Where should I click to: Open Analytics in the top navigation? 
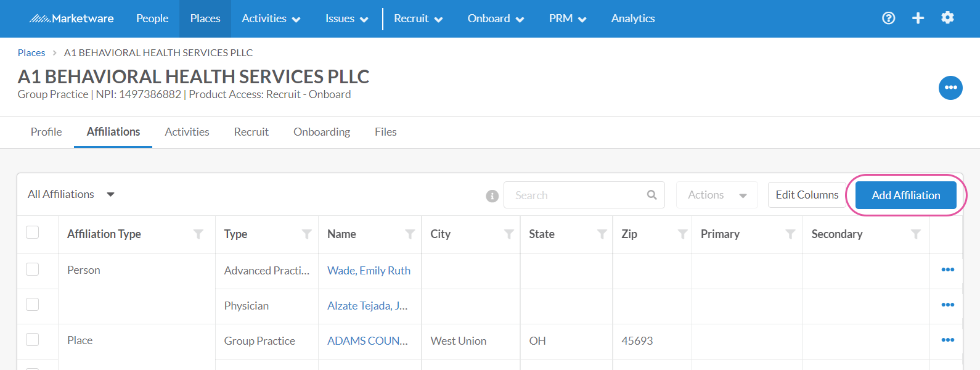click(633, 18)
